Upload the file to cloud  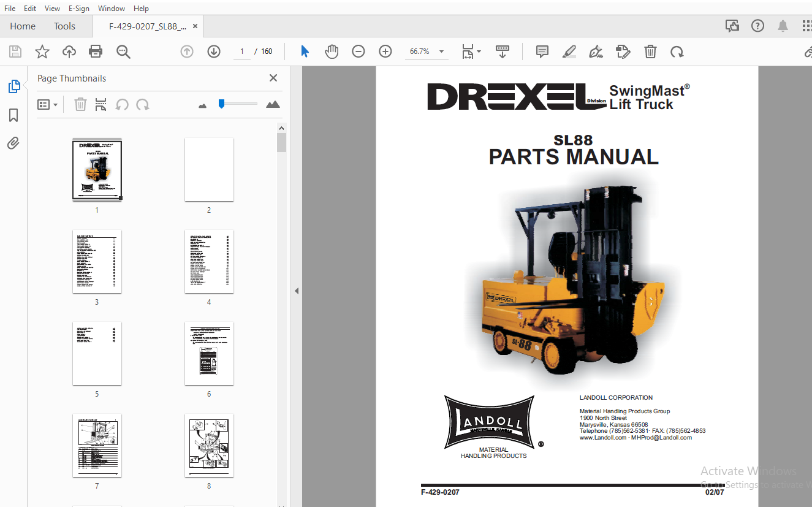pyautogui.click(x=69, y=51)
